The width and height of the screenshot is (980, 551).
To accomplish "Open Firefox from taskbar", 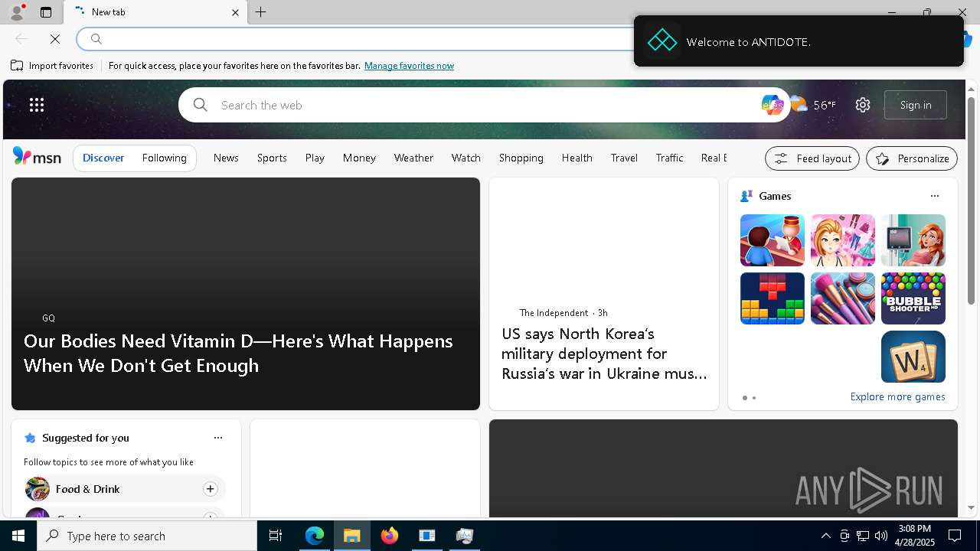I will tap(390, 536).
